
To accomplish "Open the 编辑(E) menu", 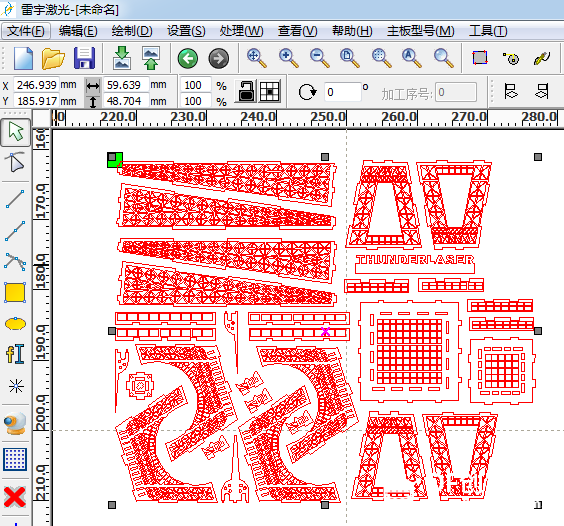I will pyautogui.click(x=78, y=31).
